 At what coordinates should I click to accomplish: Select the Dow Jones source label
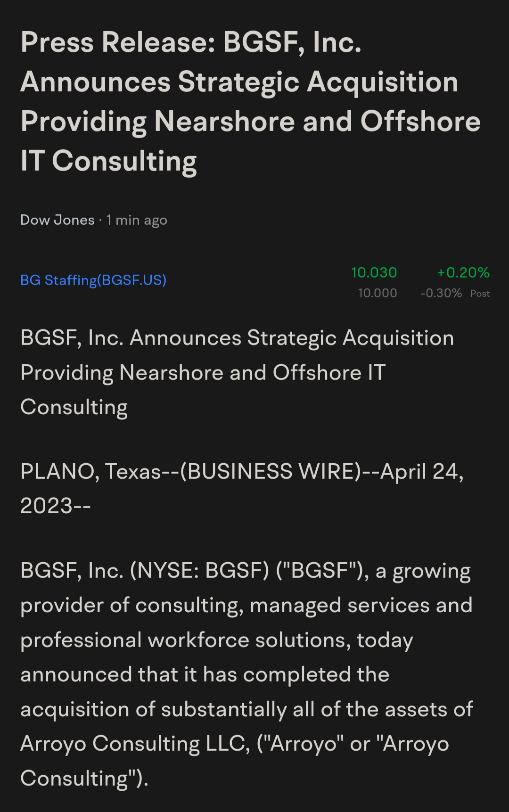57,220
